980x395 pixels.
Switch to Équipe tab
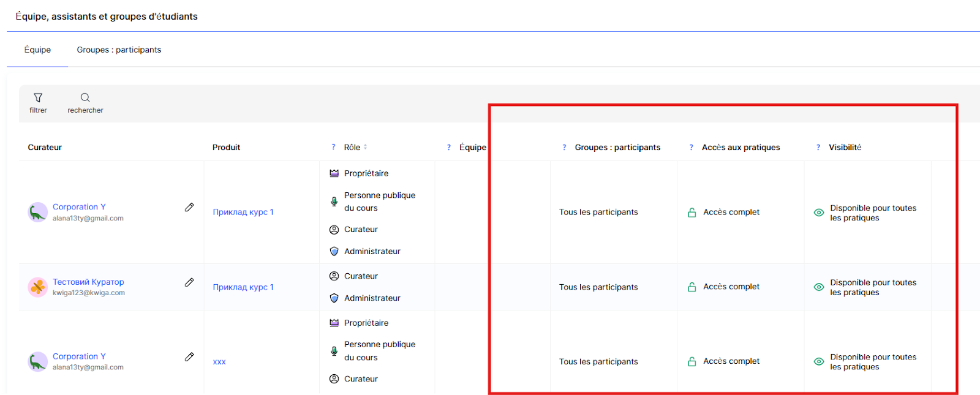[37, 50]
